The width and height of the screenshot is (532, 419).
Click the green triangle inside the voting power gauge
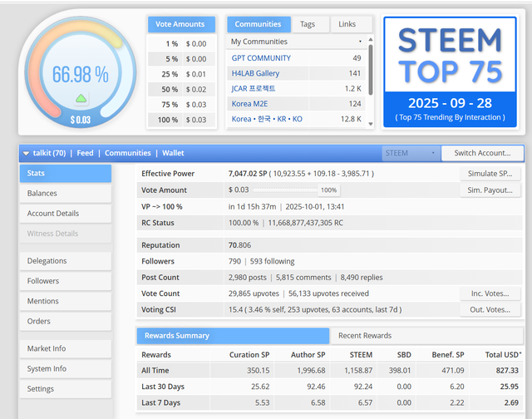81,99
